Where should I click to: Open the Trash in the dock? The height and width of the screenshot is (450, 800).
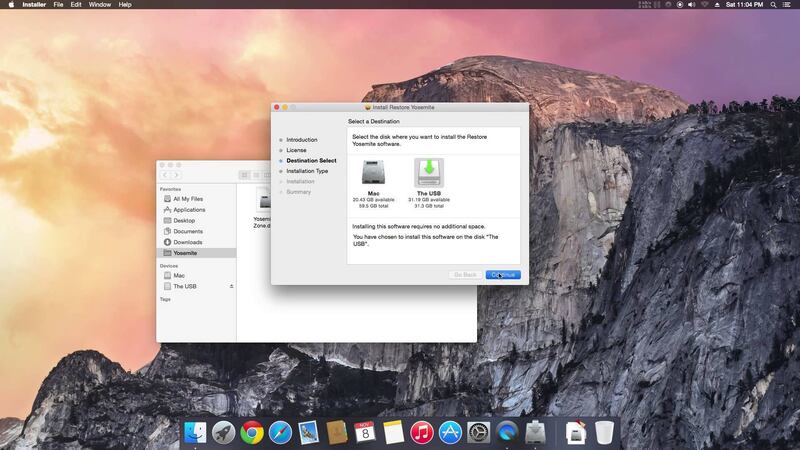tap(605, 433)
